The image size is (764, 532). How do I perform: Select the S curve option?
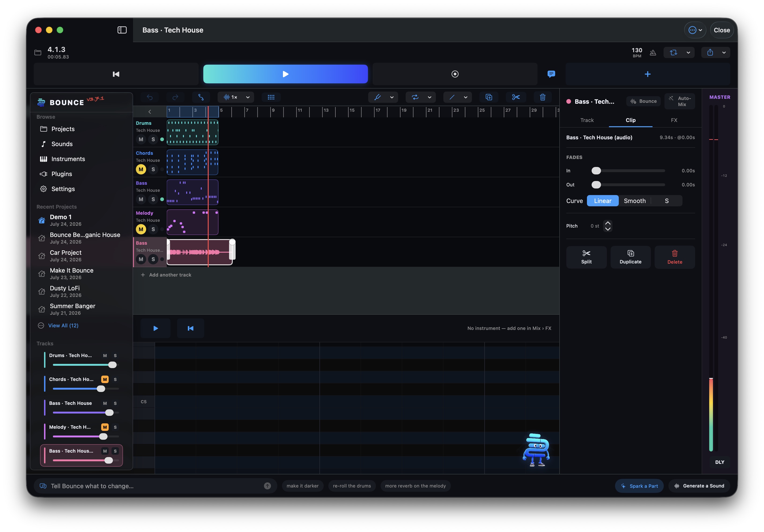[x=667, y=201]
